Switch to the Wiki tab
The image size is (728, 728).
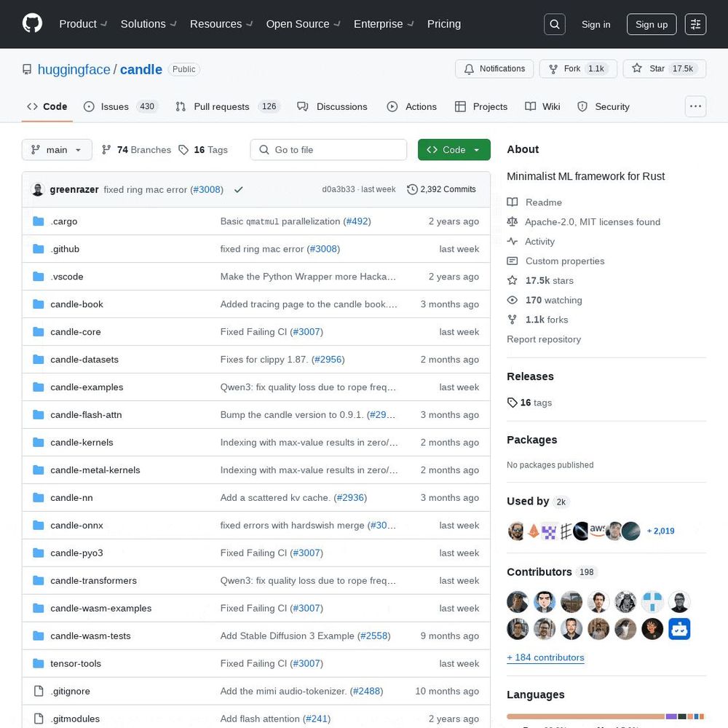[542, 107]
